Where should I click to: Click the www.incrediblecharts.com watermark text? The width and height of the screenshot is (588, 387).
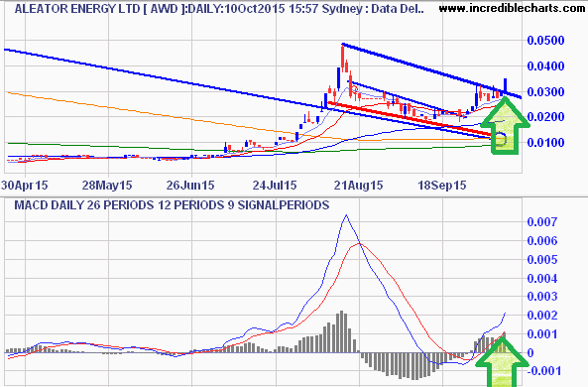[512, 8]
